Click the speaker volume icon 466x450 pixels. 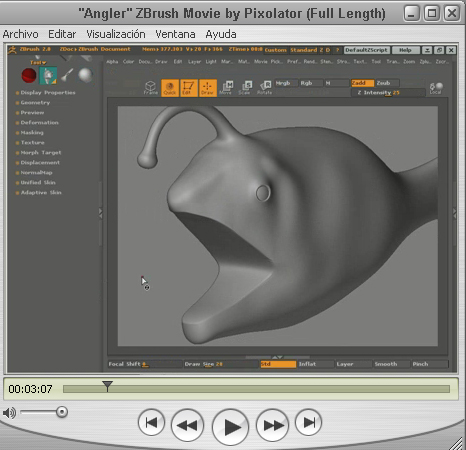click(9, 413)
